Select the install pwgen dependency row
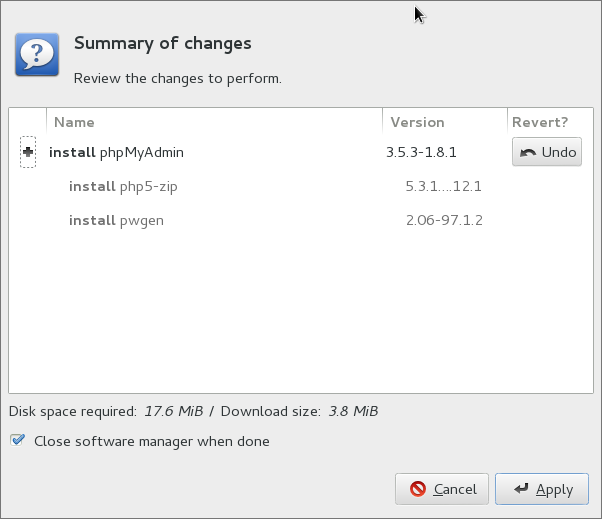 click(301, 220)
